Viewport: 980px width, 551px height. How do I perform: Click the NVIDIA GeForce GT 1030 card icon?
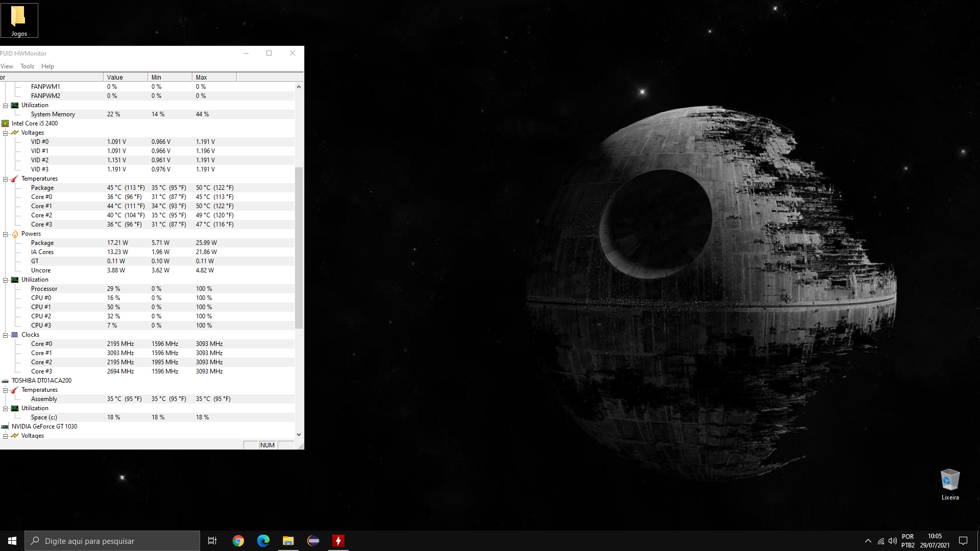(x=5, y=427)
